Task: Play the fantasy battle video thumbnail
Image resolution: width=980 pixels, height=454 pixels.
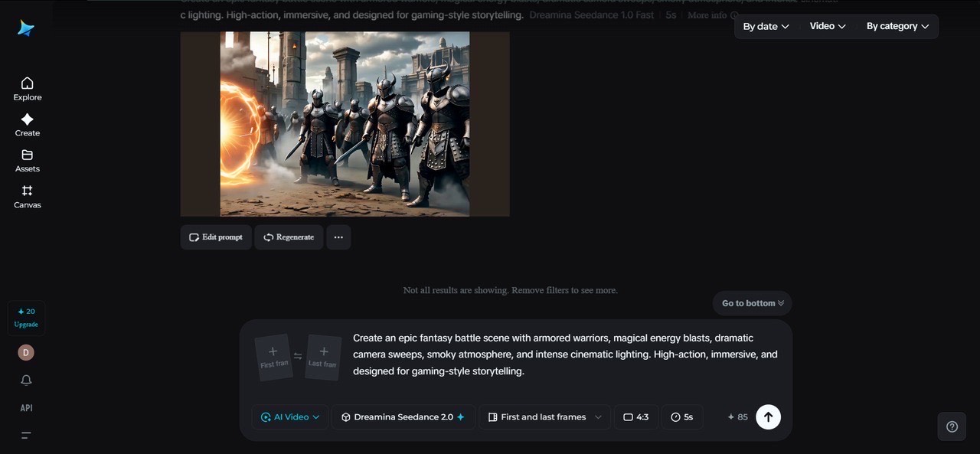Action: [345, 124]
